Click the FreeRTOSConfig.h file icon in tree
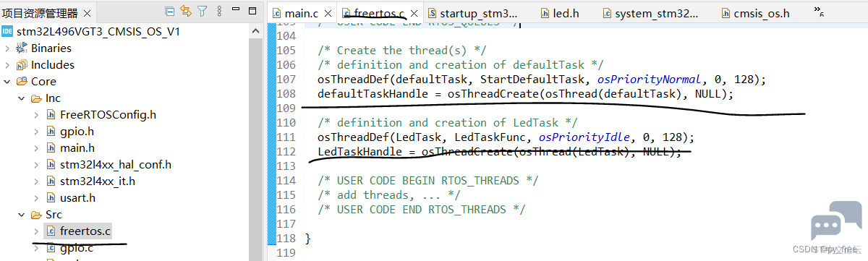868x261 pixels. pyautogui.click(x=51, y=114)
